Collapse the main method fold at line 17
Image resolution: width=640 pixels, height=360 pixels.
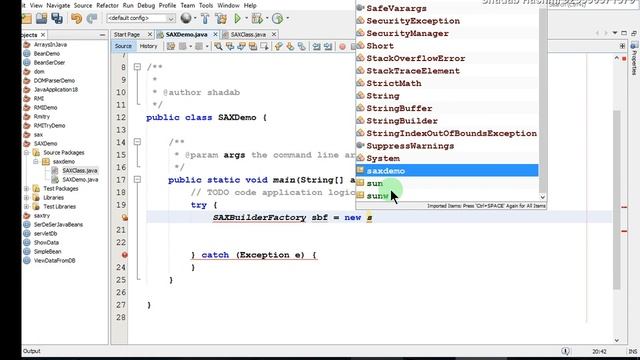pos(138,180)
